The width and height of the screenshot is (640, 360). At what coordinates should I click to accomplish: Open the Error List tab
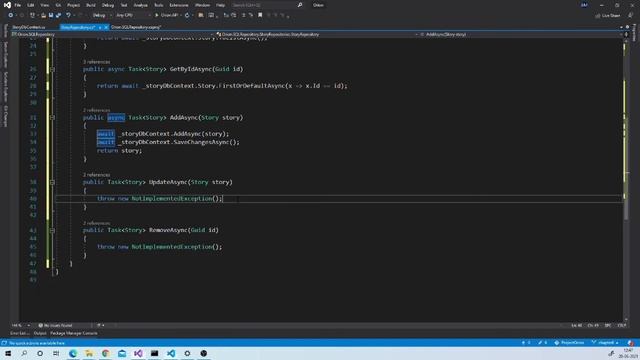(x=19, y=333)
